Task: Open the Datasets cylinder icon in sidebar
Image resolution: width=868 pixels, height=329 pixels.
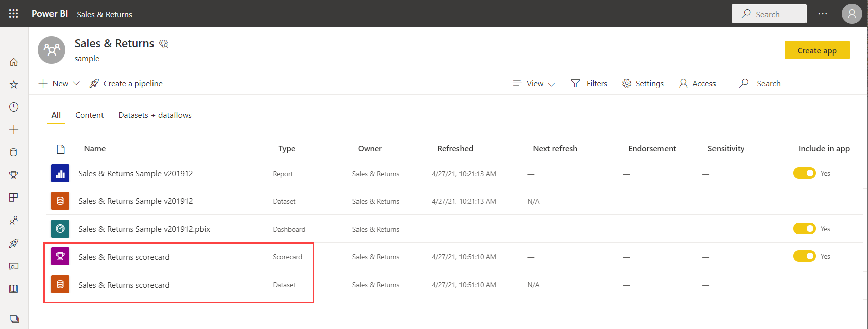Action: click(14, 152)
